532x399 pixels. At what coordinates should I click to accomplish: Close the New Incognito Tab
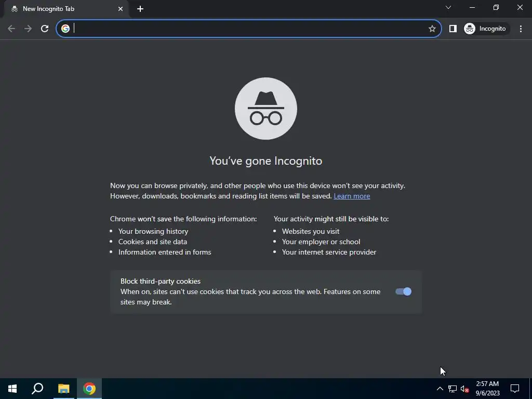121,9
